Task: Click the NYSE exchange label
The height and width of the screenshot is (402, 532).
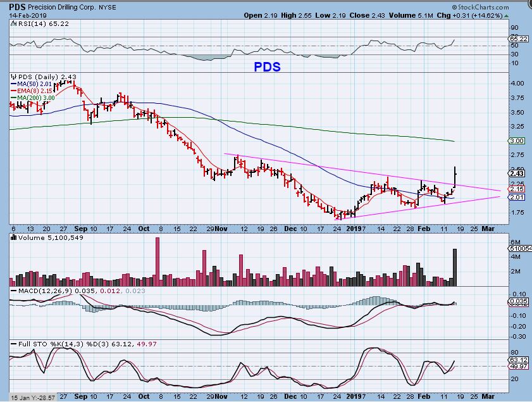Action: (x=107, y=7)
